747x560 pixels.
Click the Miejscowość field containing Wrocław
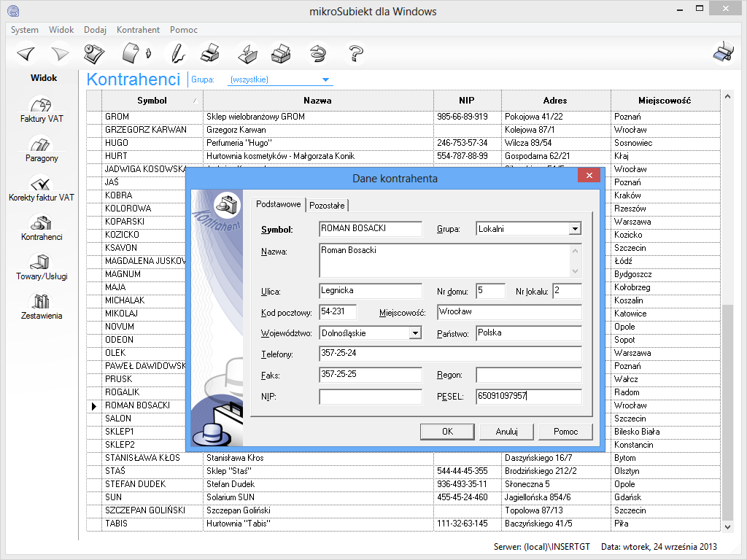(x=509, y=312)
